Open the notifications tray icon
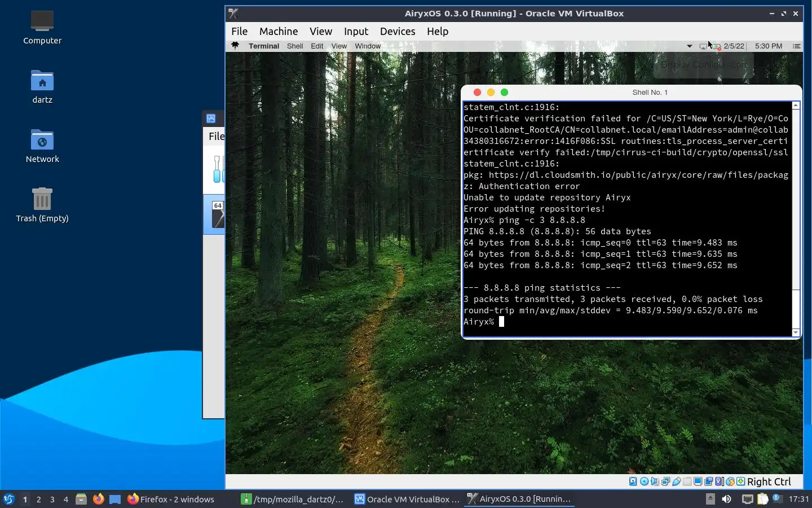This screenshot has width=812, height=508. click(778, 499)
